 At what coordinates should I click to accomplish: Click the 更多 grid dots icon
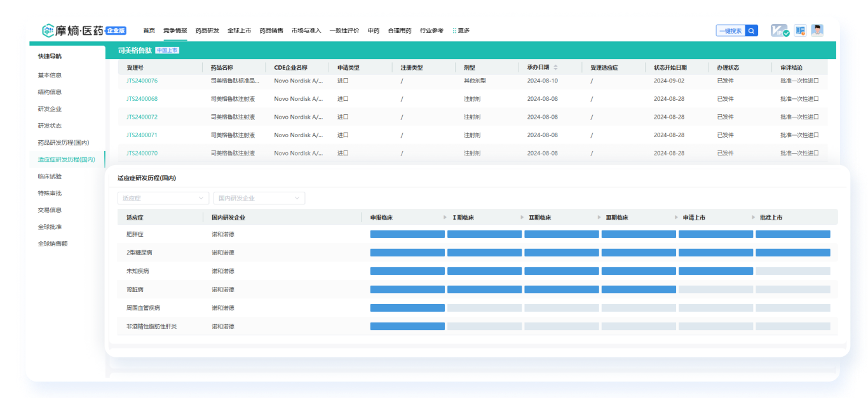(x=454, y=30)
